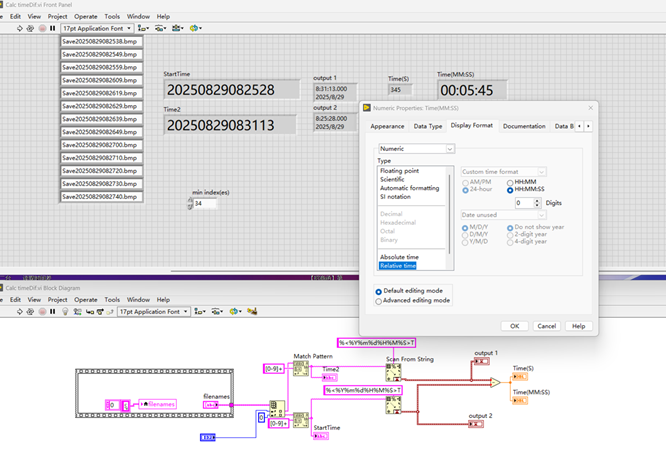
Task: Select Relative time in Type list
Action: [398, 266]
